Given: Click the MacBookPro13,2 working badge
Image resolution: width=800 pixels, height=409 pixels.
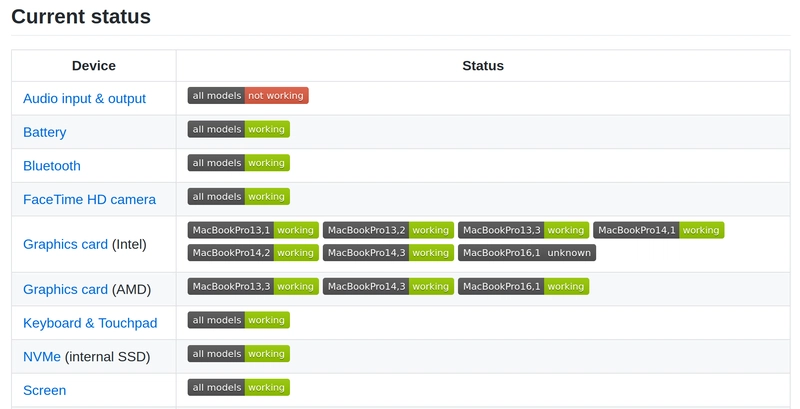Looking at the screenshot, I should (388, 230).
